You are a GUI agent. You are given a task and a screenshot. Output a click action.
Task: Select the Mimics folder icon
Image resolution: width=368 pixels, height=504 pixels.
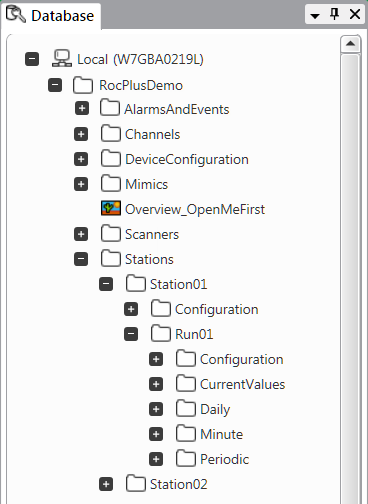point(111,183)
